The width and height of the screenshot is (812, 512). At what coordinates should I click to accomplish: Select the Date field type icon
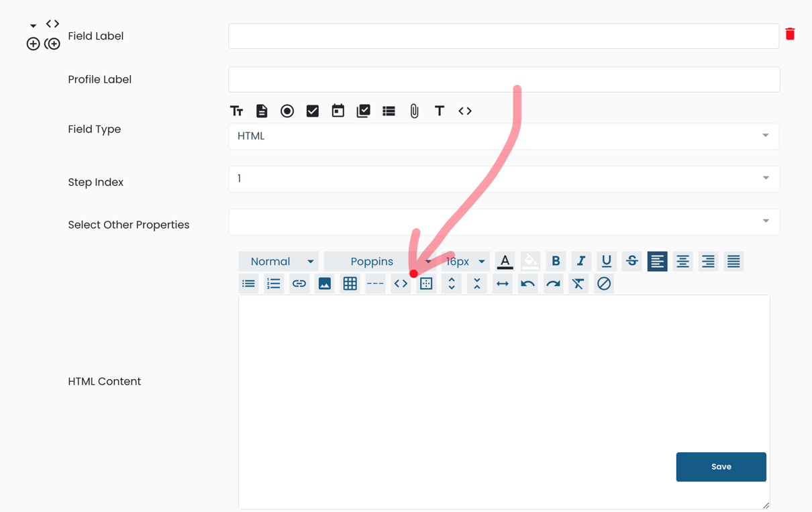338,111
